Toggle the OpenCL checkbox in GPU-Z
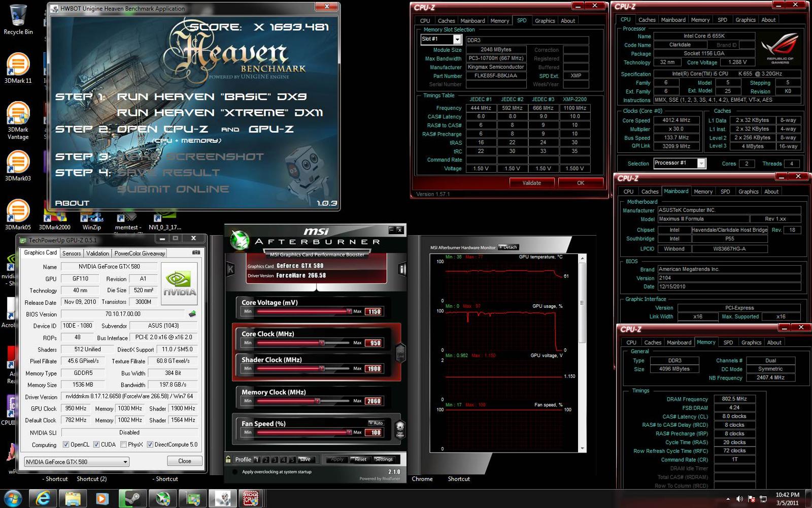812x508 pixels. (66, 444)
